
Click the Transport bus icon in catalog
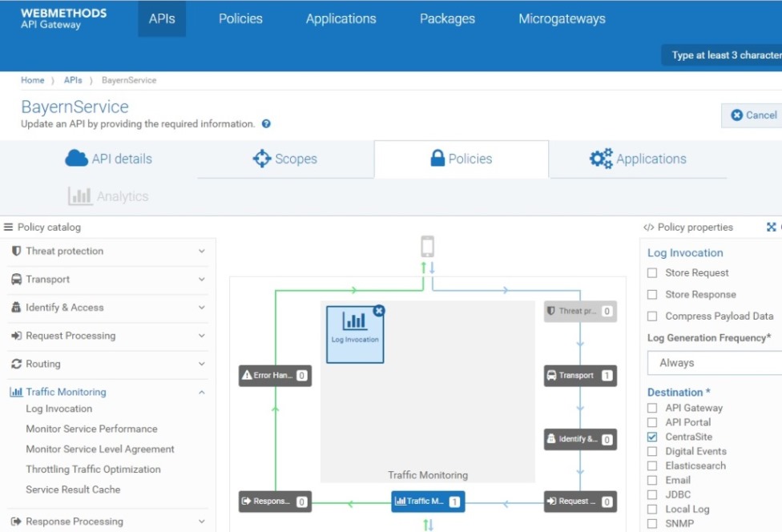pyautogui.click(x=17, y=279)
